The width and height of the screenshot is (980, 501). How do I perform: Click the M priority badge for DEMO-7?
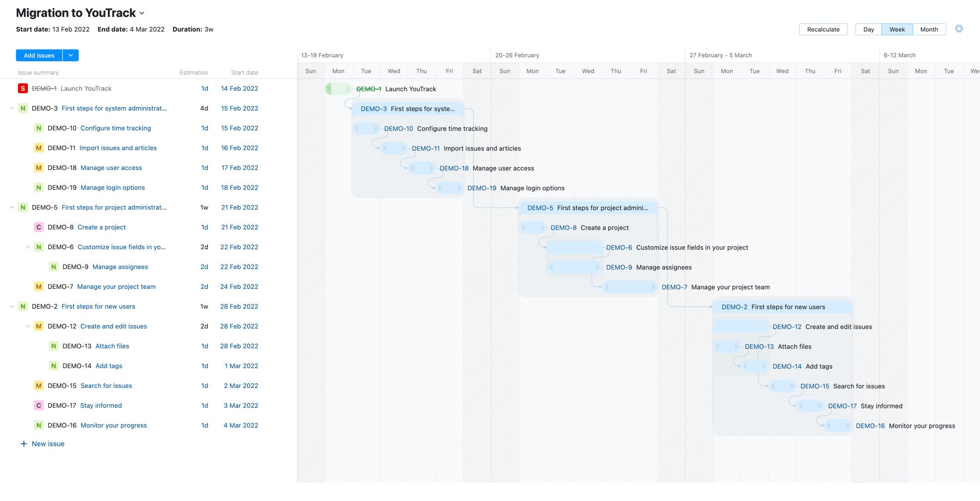click(x=38, y=287)
